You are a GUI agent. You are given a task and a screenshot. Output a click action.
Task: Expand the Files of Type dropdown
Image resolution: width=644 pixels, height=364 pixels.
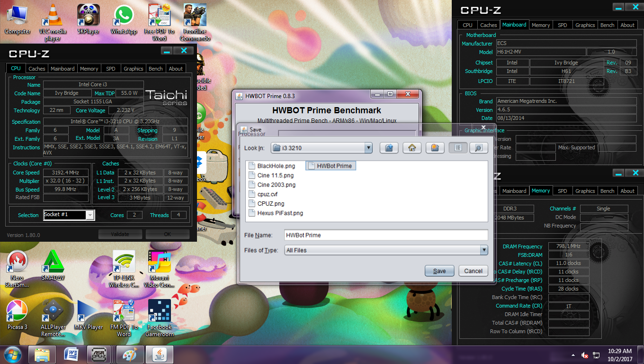pyautogui.click(x=483, y=250)
